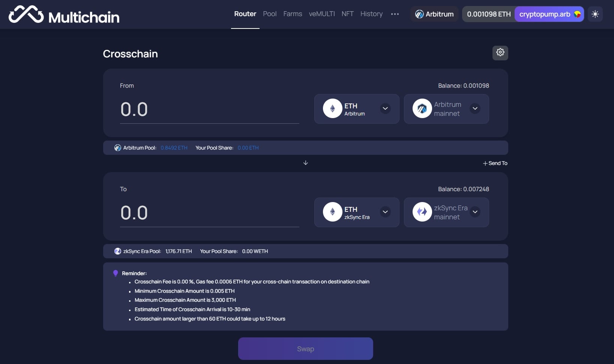Click the Reminder lightbulb icon
Screen dimensions: 614x364
coord(116,273)
